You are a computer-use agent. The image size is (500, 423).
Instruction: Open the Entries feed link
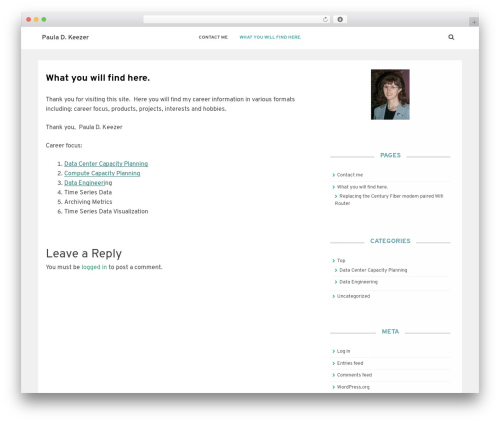[350, 363]
